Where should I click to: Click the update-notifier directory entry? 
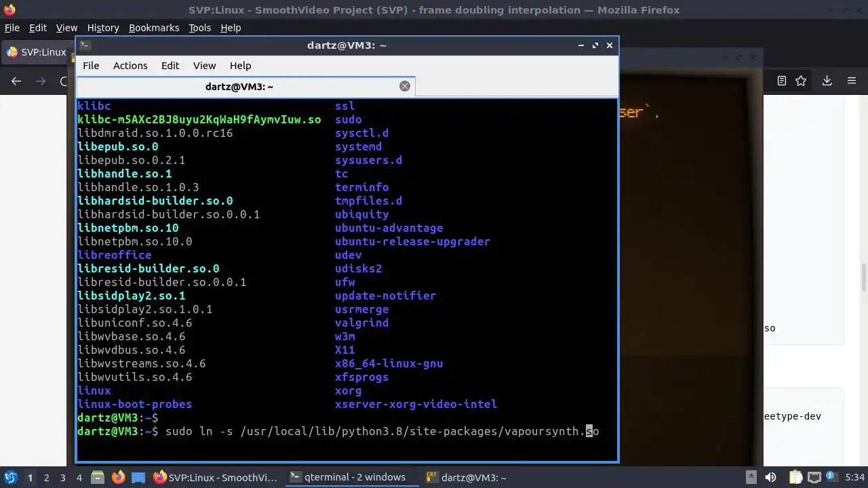coord(385,296)
